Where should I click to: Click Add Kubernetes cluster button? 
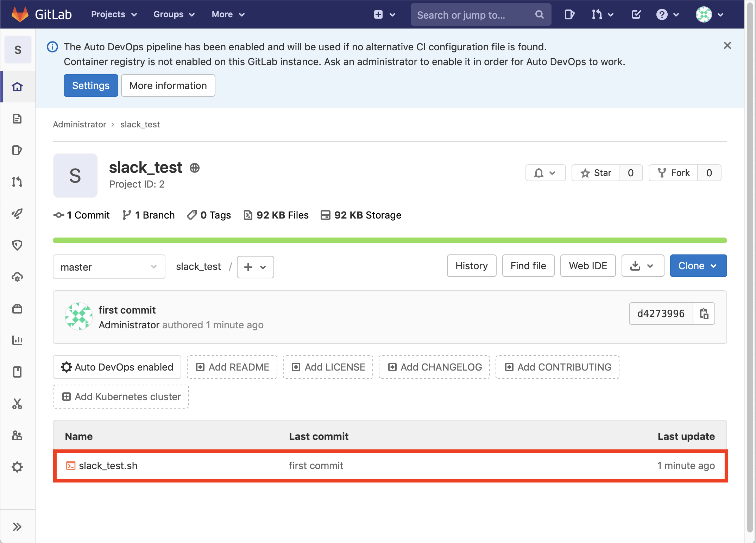click(121, 397)
